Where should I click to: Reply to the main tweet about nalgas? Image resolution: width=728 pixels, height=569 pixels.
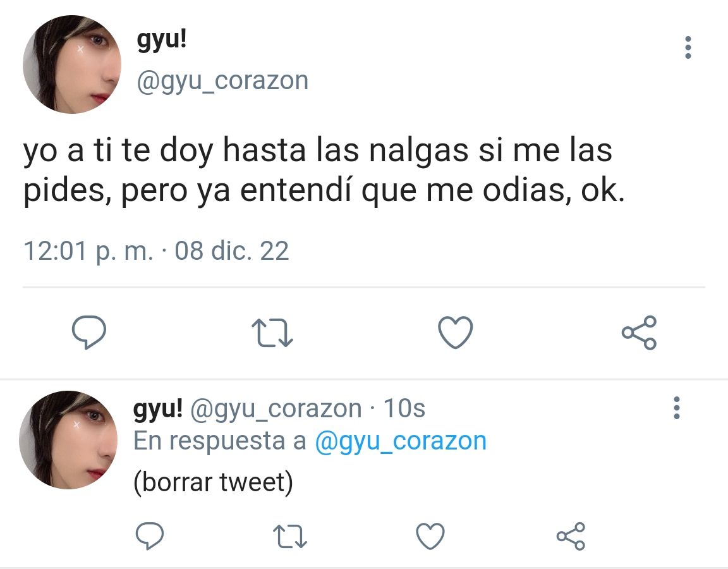coord(88,332)
